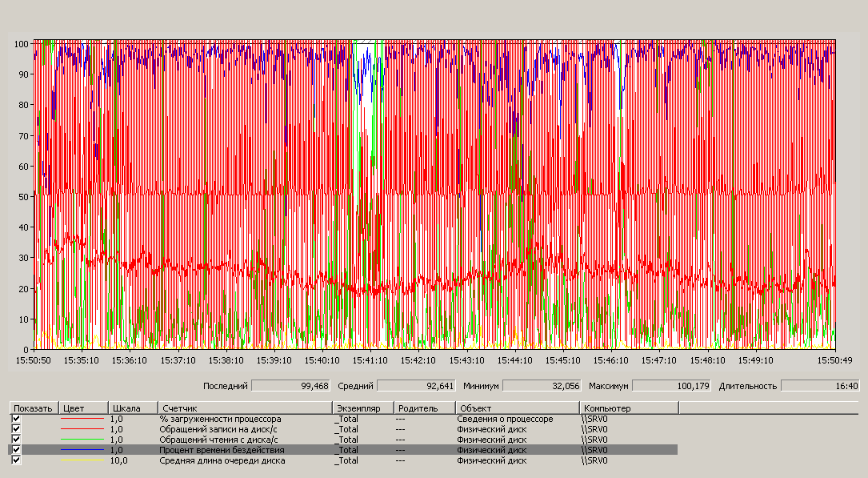Click the "Шкала" column header
This screenshot has width=868, height=478.
[x=132, y=408]
